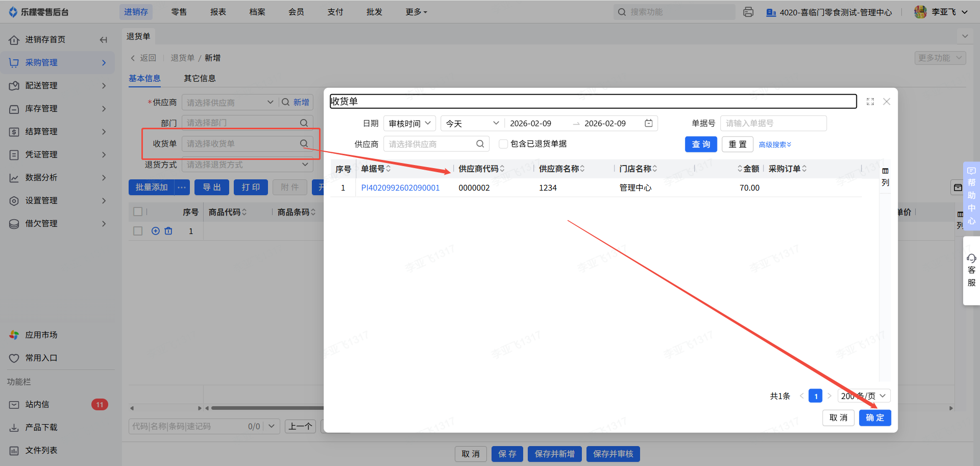Click the 查询 search button

[701, 145]
